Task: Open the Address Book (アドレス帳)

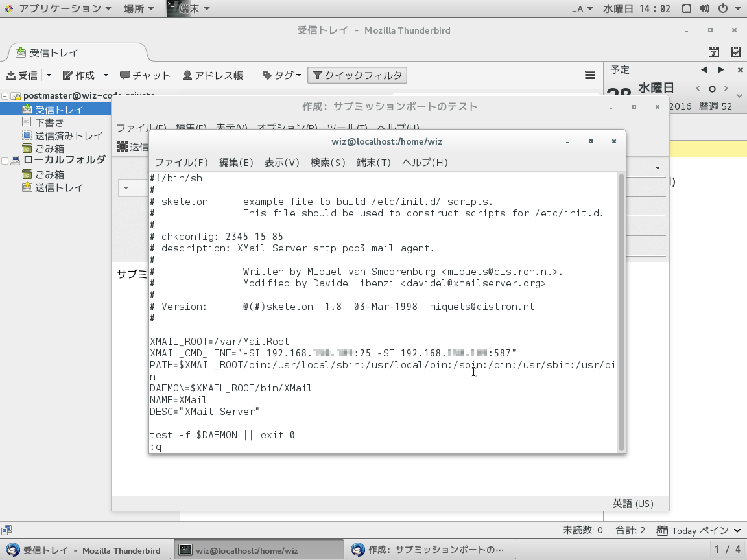Action: coord(213,75)
